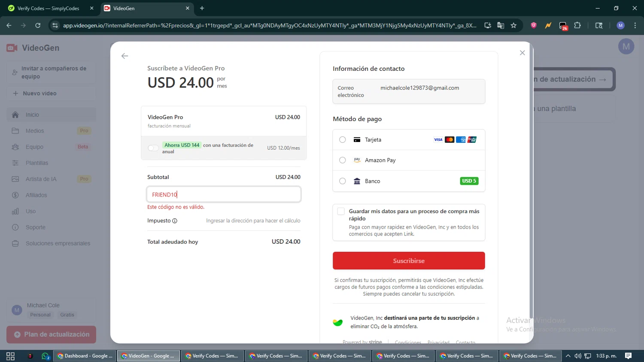Click the install app icon in address bar
This screenshot has width=644, height=362.
point(488,25)
